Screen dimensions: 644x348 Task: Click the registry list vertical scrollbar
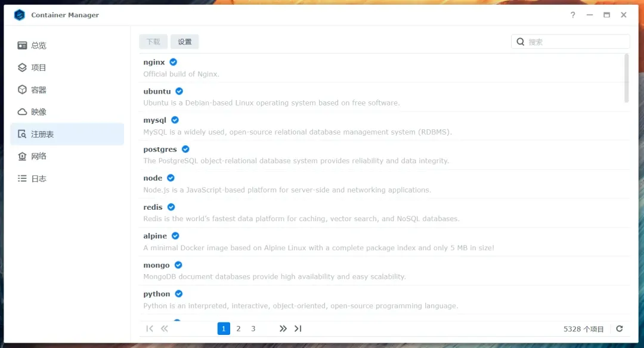coord(626,79)
